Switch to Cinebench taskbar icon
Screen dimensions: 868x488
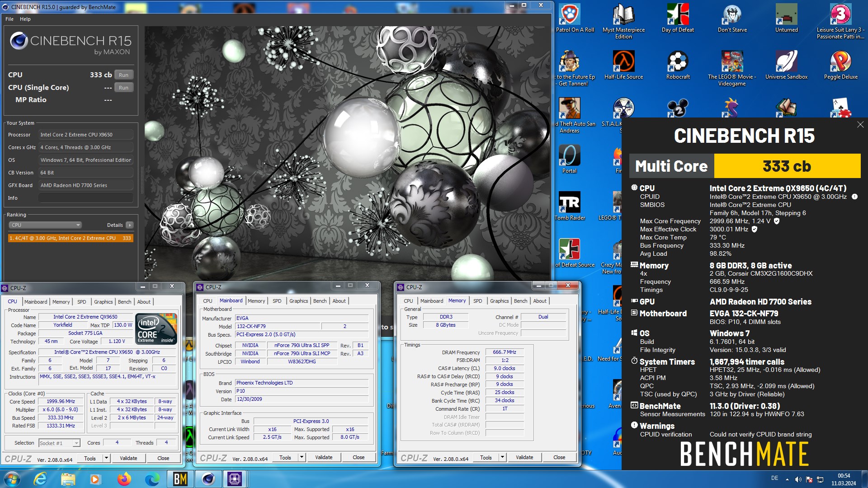(208, 479)
